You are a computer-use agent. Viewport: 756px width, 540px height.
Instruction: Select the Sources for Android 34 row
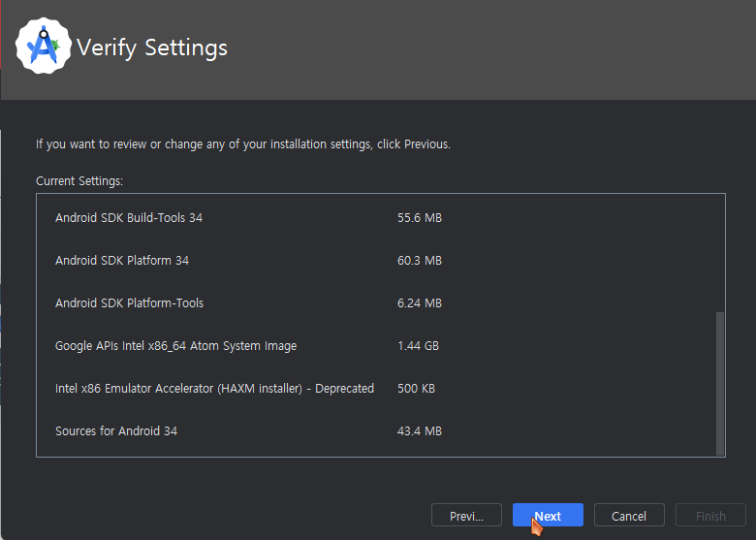point(116,431)
